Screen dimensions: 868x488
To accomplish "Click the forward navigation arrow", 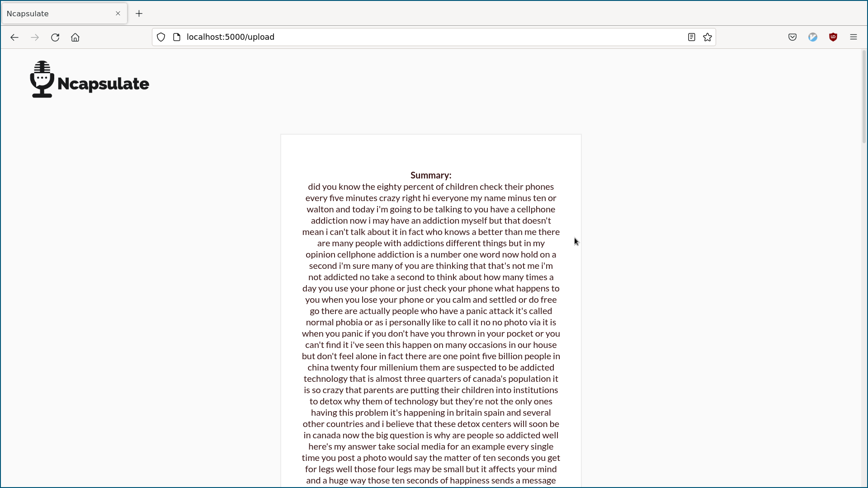I will [x=35, y=38].
